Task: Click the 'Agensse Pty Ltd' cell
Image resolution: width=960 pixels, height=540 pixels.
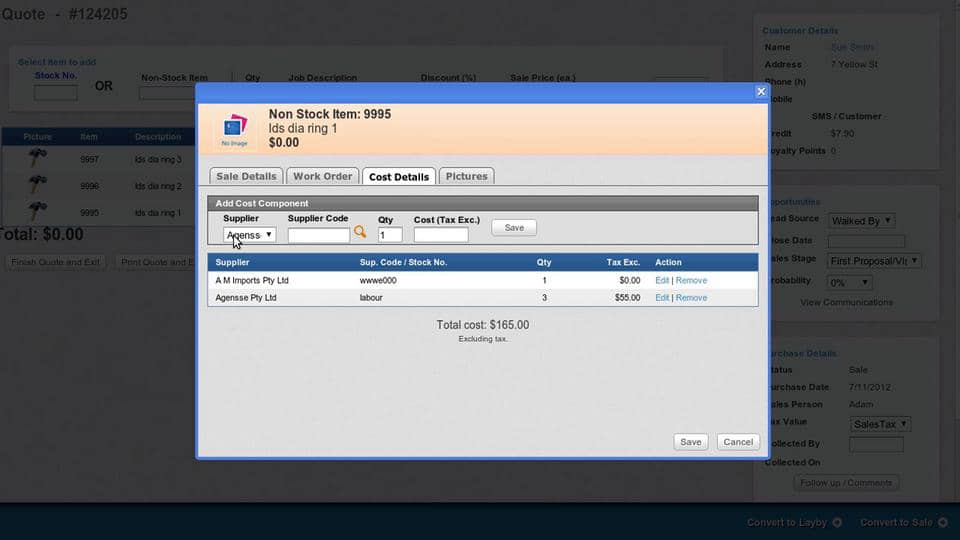Action: tap(246, 298)
